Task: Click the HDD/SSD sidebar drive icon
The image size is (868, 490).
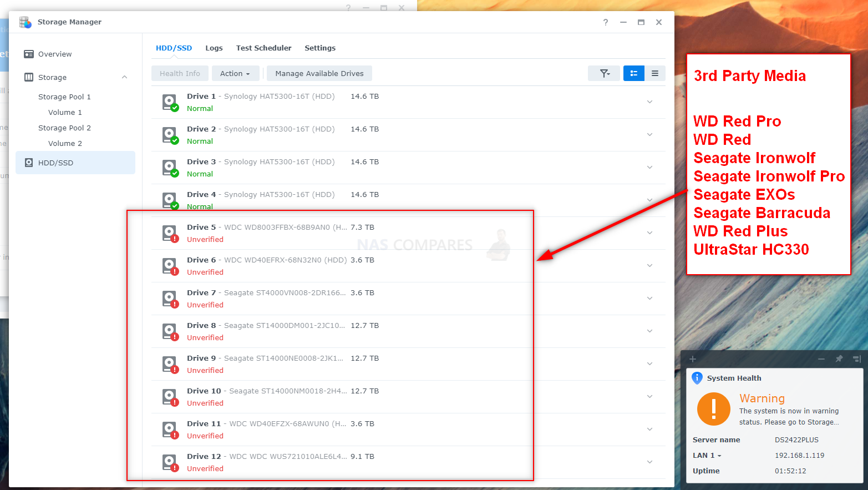Action: (x=29, y=163)
